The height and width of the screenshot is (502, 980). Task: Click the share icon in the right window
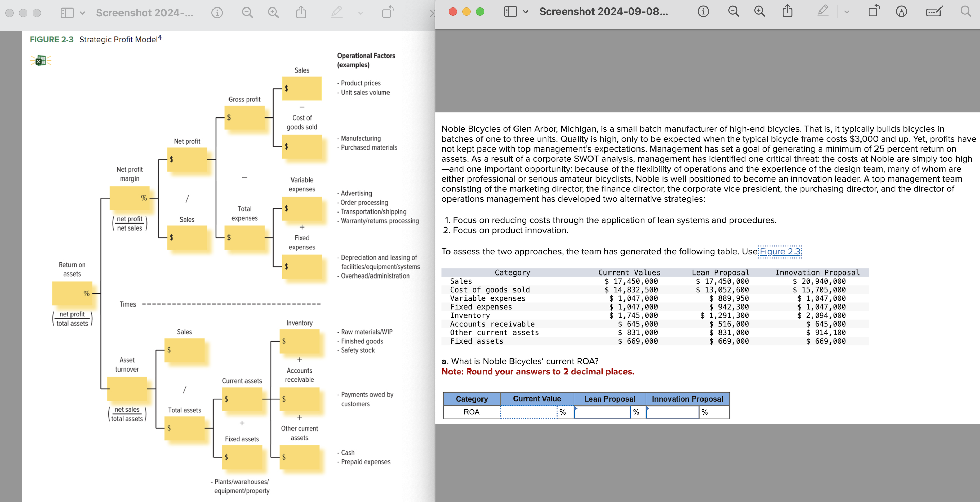pyautogui.click(x=787, y=12)
